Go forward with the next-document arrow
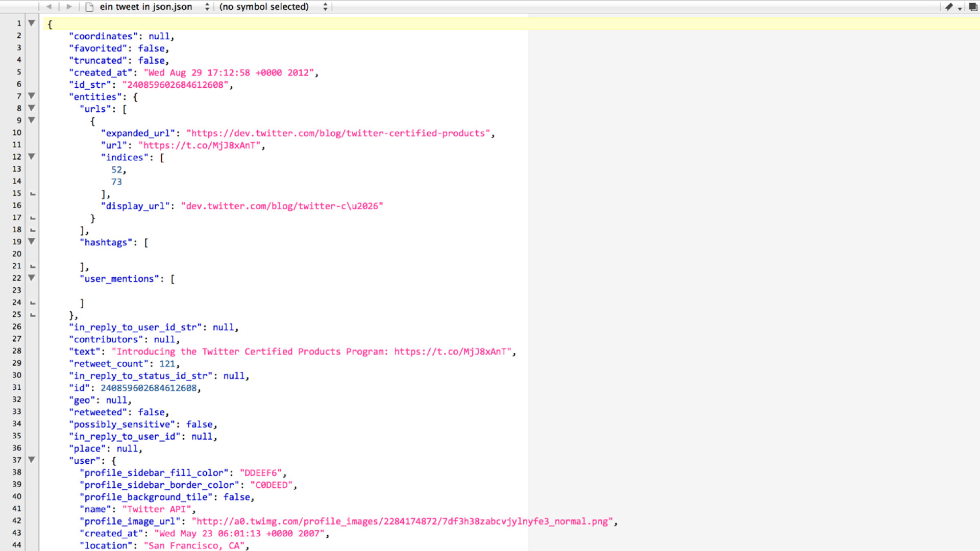 click(69, 7)
